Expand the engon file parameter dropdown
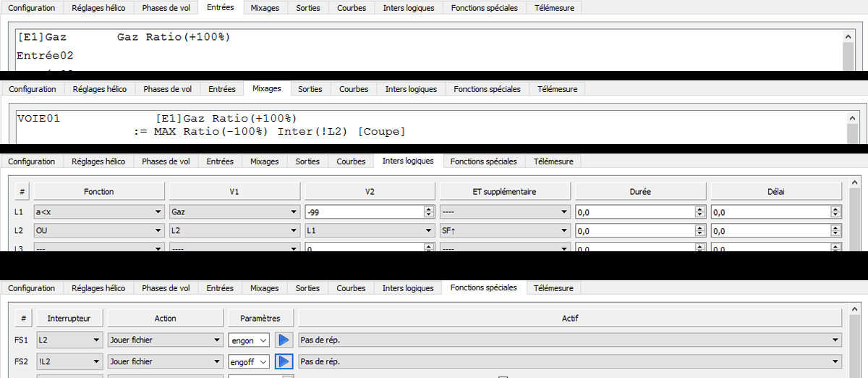 tap(249, 340)
